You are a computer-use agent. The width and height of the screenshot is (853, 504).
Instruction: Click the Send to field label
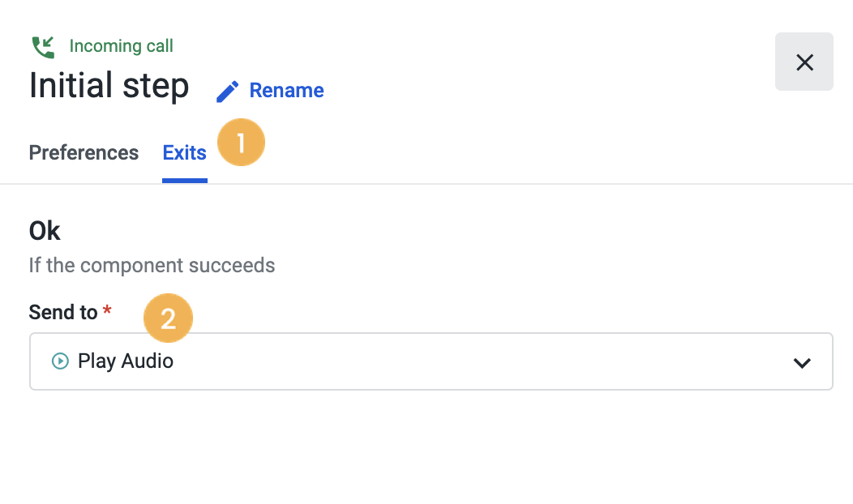tap(63, 313)
